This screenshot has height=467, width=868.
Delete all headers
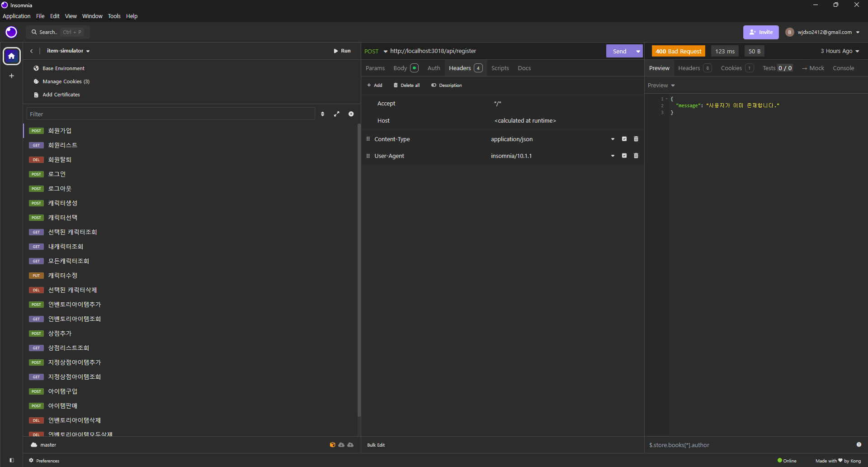[x=407, y=85]
